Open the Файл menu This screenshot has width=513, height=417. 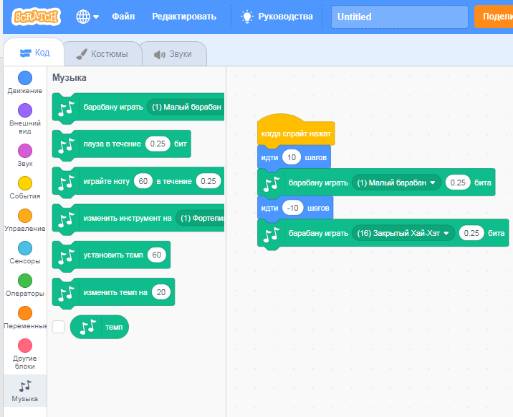pos(123,16)
